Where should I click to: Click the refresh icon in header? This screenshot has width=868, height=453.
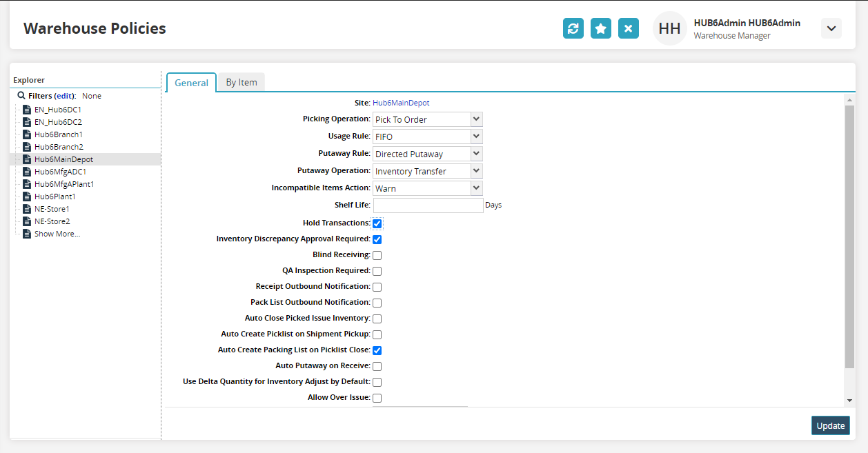[x=573, y=28]
